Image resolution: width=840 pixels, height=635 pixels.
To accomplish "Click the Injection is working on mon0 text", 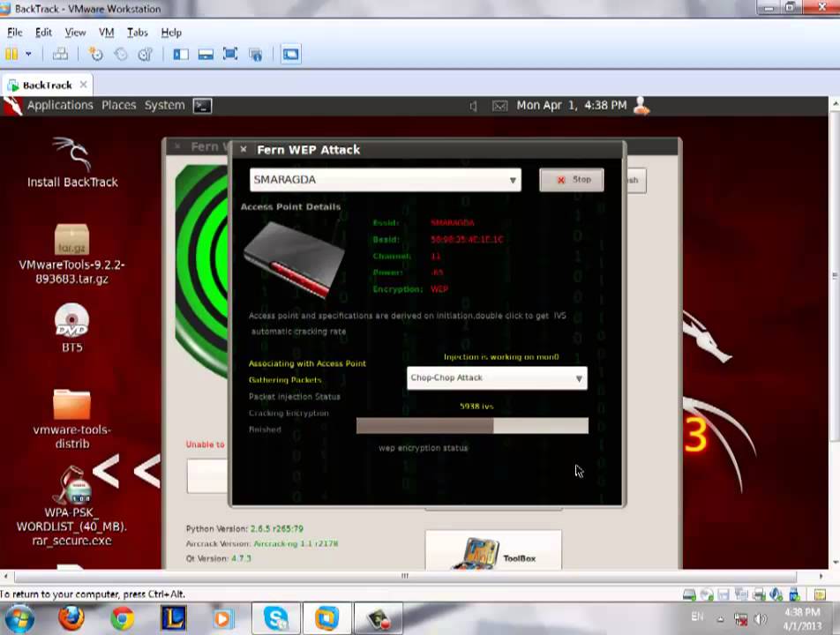I will (501, 357).
